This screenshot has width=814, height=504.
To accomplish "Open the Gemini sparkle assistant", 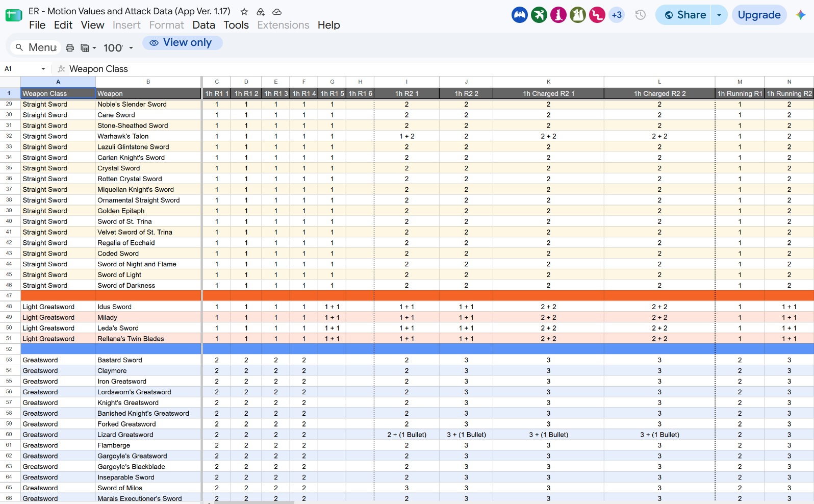I will point(801,15).
